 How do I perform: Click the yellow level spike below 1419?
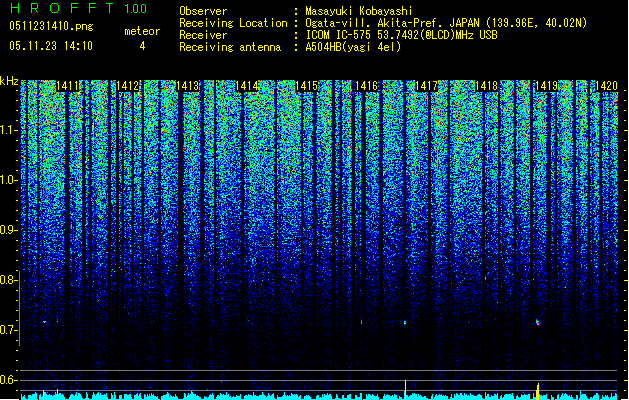pos(538,391)
